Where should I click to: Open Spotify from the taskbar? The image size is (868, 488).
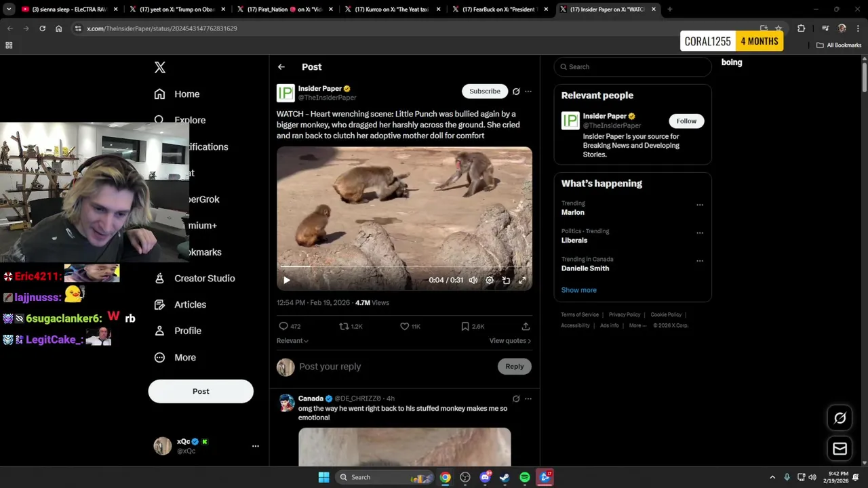pyautogui.click(x=525, y=477)
